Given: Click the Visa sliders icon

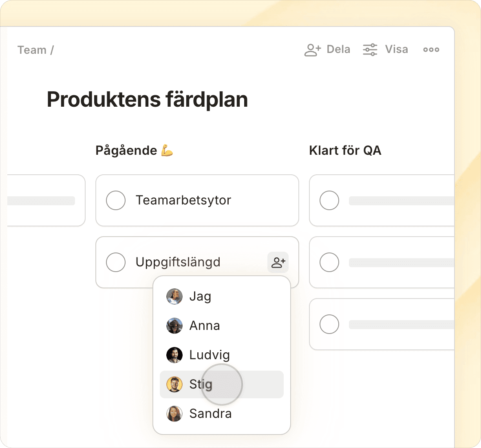Looking at the screenshot, I should click(x=370, y=50).
